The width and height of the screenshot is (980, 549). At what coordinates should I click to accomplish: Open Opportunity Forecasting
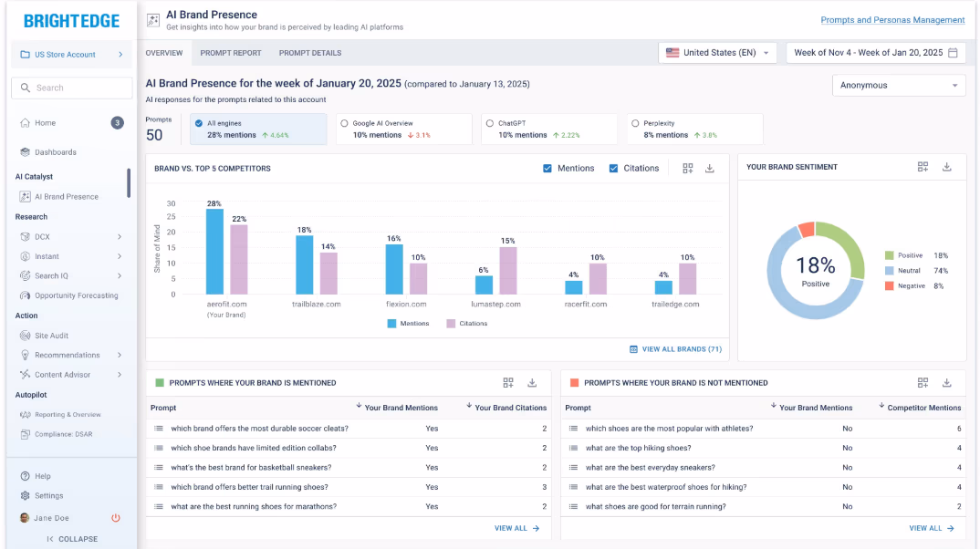[x=77, y=295]
